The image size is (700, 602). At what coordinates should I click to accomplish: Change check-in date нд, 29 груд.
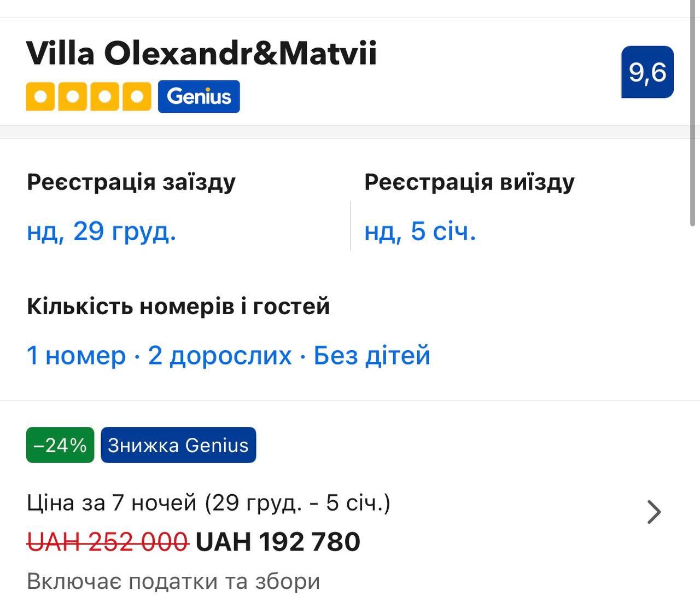click(x=102, y=231)
